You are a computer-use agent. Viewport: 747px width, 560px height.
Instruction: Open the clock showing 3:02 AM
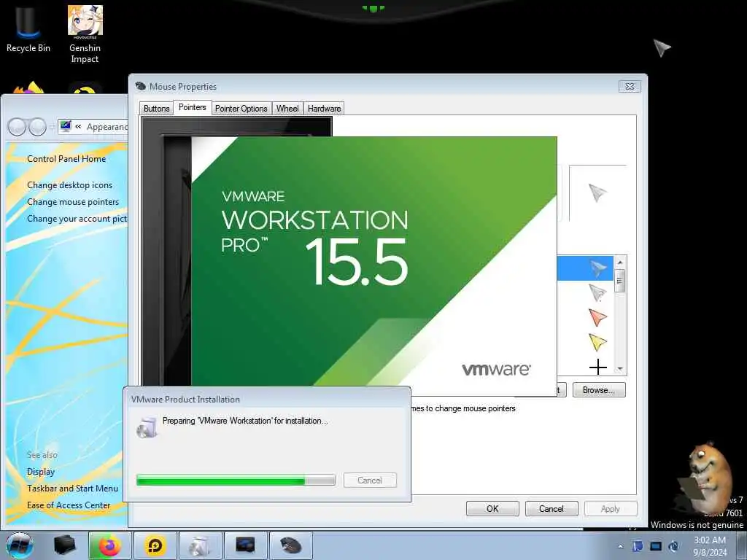(x=710, y=546)
